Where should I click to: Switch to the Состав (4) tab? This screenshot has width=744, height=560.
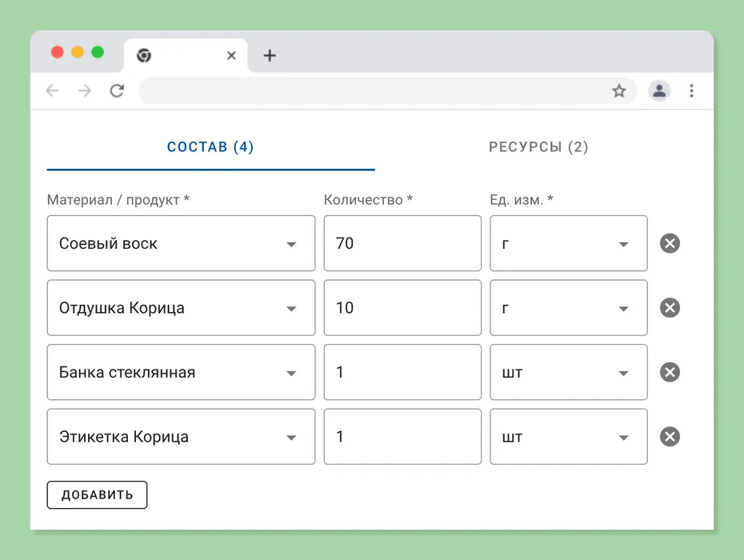pyautogui.click(x=210, y=147)
